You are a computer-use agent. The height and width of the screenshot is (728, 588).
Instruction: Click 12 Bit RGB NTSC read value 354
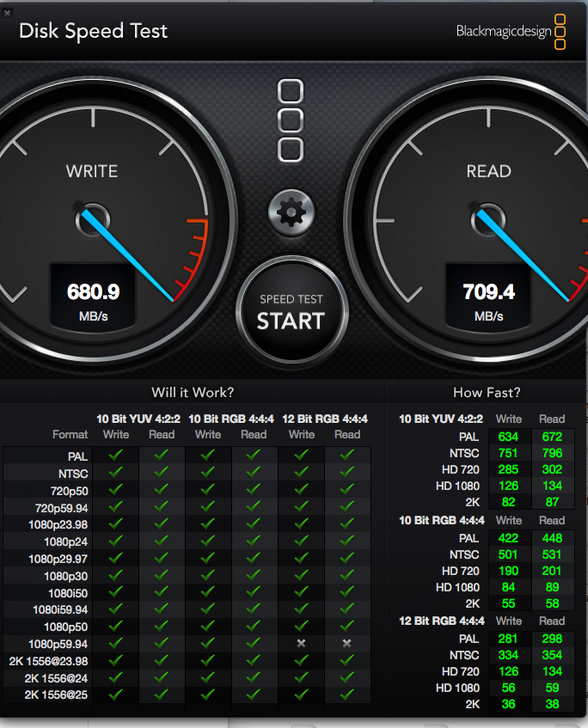click(x=552, y=655)
